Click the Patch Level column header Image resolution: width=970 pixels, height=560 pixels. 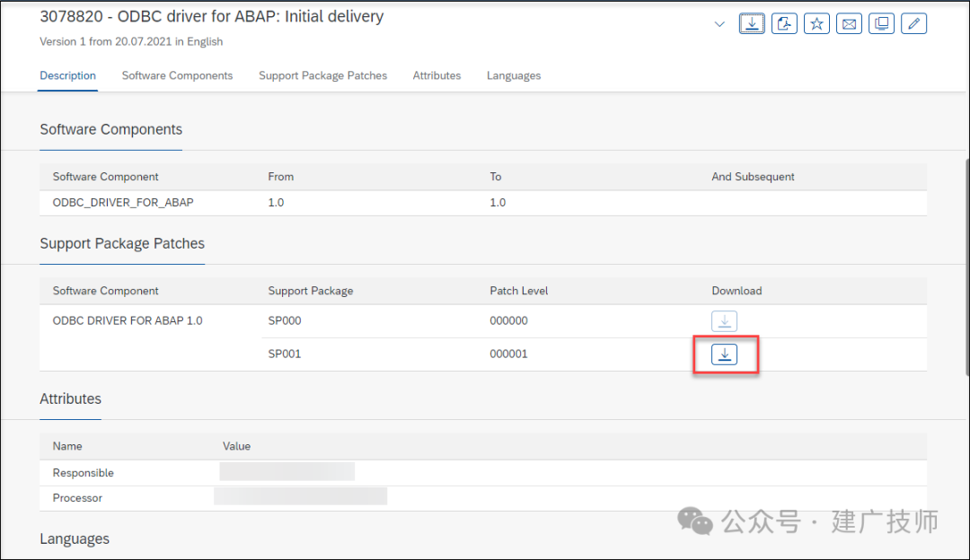(518, 291)
